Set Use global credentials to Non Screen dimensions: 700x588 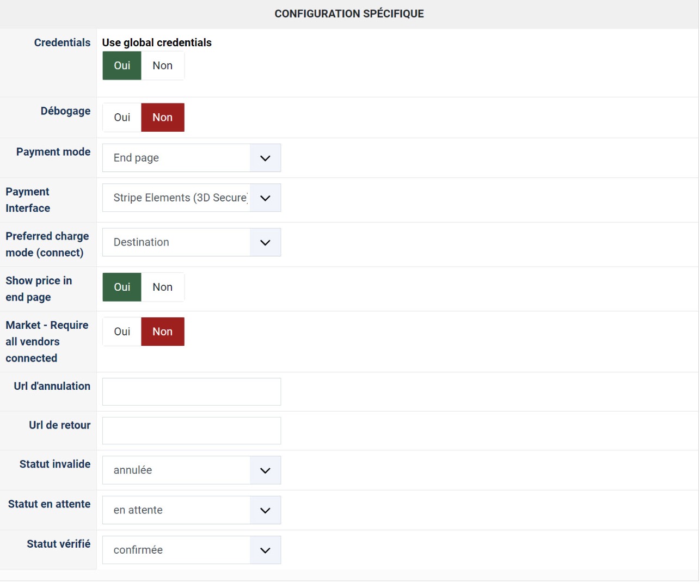[x=162, y=66]
